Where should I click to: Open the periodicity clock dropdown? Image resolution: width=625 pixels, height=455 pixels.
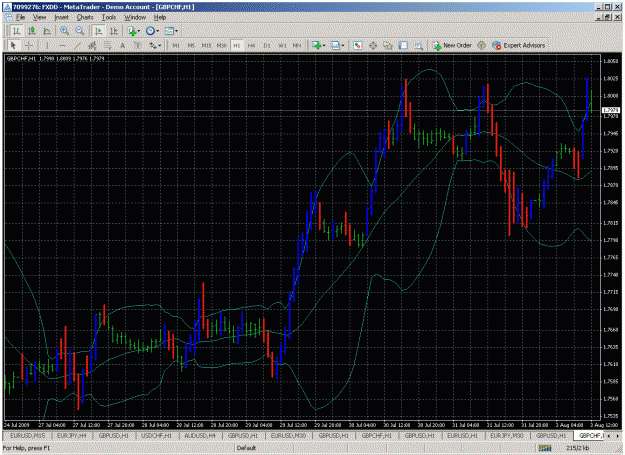[x=152, y=31]
